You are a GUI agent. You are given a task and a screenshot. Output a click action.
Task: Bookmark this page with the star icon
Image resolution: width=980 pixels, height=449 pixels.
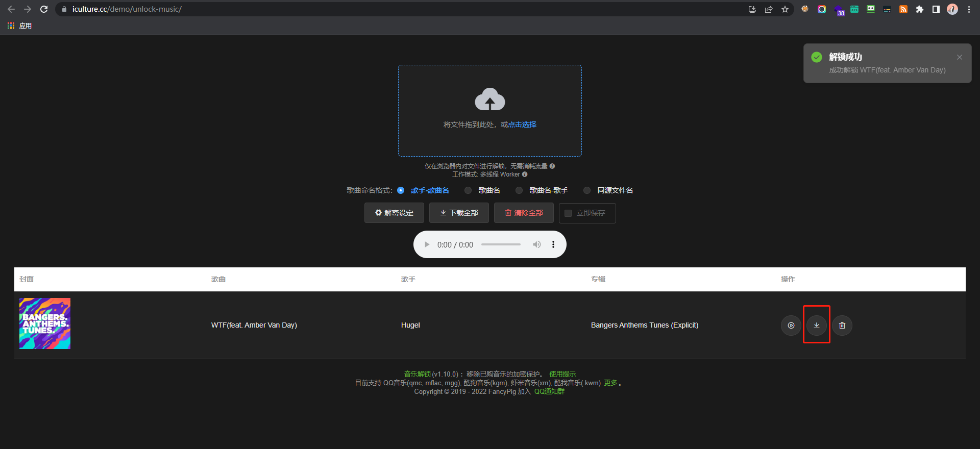(785, 9)
